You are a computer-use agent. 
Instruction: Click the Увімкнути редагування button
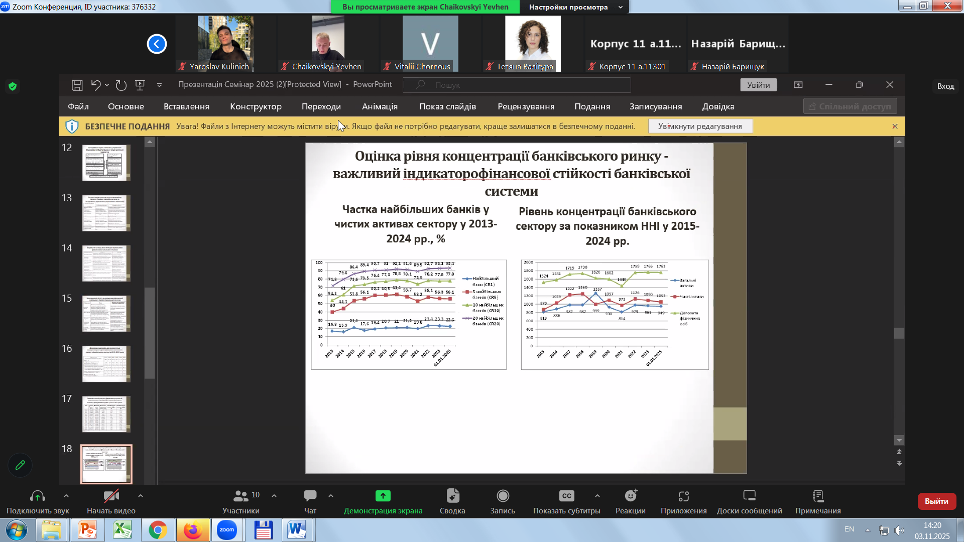pos(700,127)
